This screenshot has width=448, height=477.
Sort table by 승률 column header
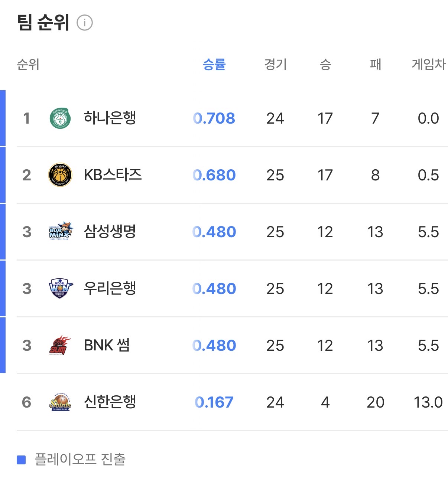tap(214, 65)
